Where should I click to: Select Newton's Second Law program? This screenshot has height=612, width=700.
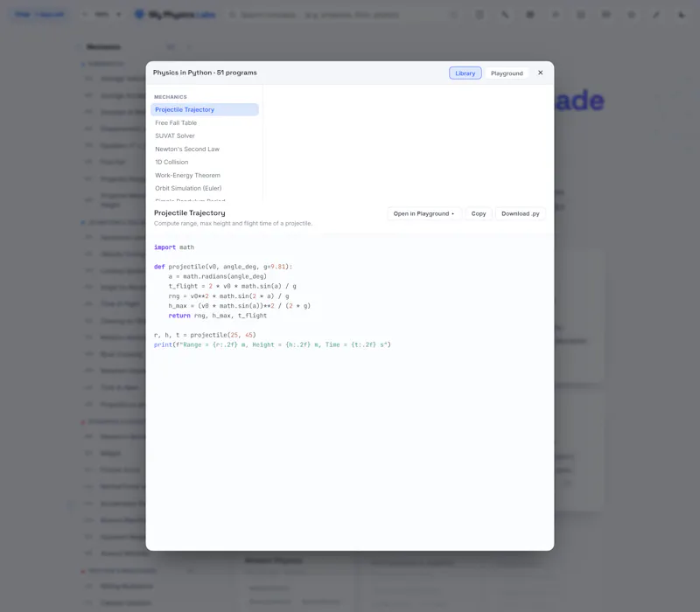point(205,149)
